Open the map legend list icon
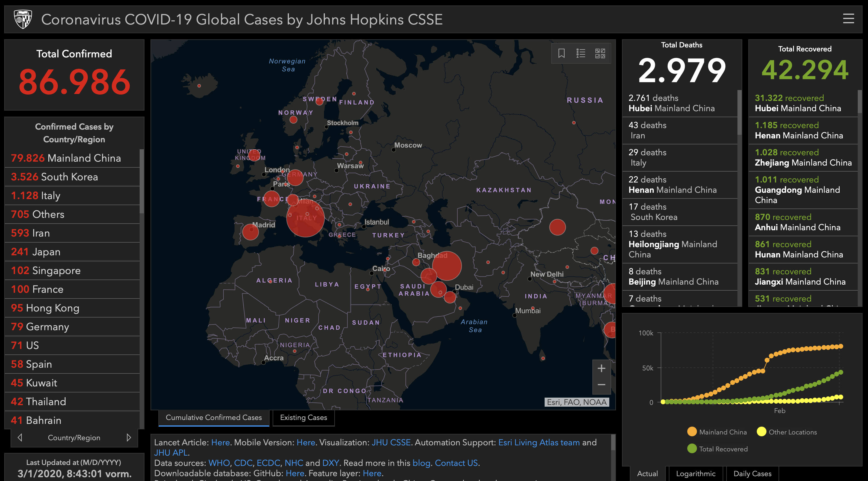The image size is (868, 481). click(581, 53)
